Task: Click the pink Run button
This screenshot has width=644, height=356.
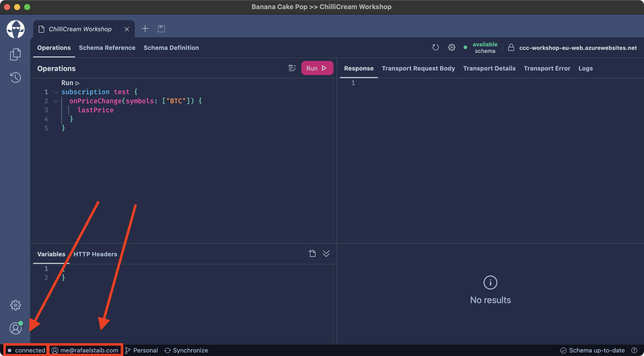Action: [x=317, y=68]
